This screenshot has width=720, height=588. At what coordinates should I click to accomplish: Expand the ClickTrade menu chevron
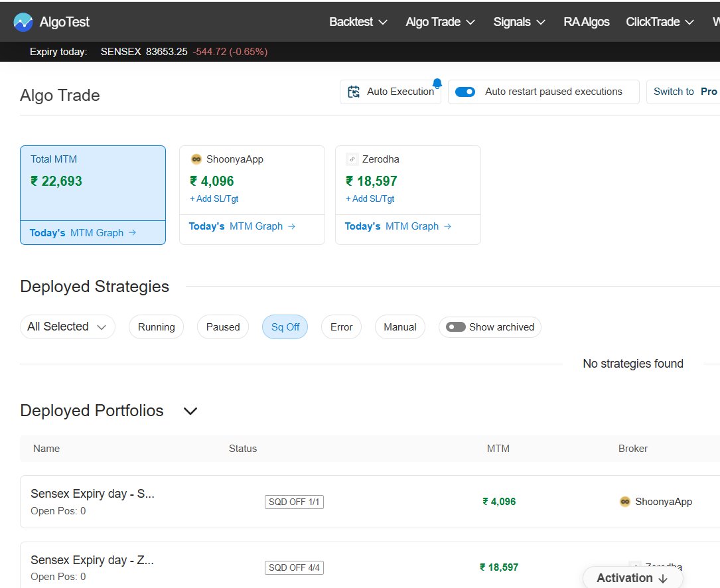tap(689, 22)
